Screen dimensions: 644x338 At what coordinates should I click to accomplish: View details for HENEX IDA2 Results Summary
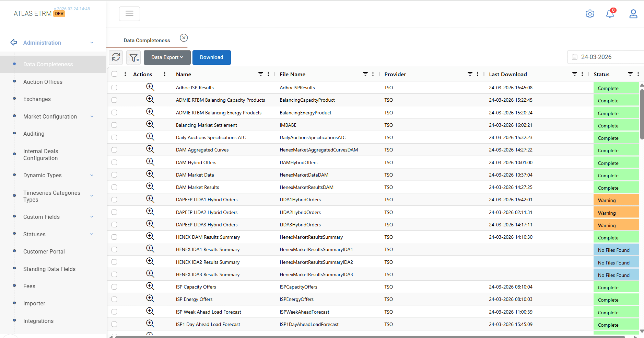150,261
